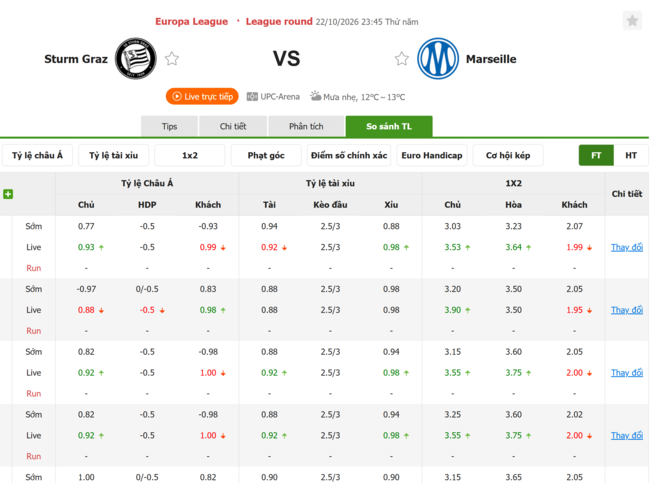Favorite Sturm Graz with the star icon

(x=172, y=59)
